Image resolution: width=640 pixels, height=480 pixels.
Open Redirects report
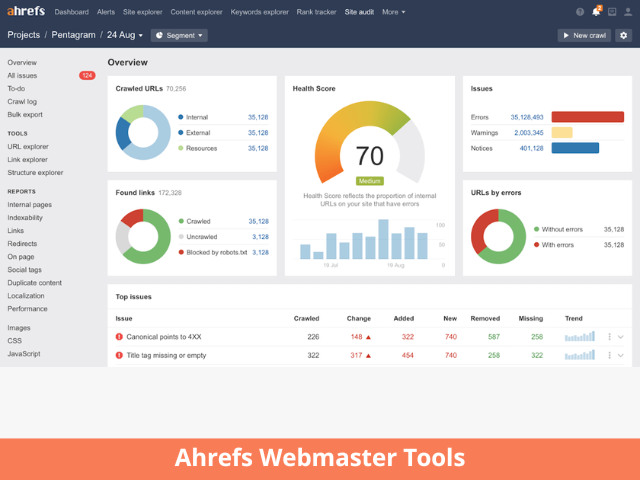22,244
